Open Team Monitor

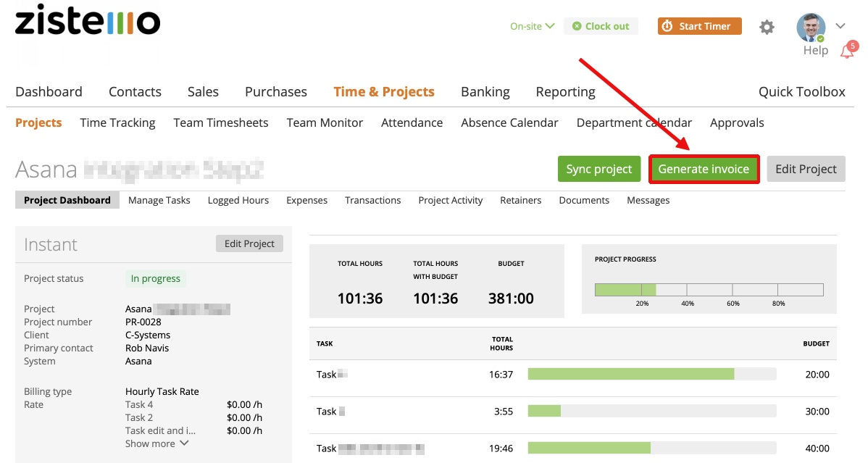(x=325, y=123)
